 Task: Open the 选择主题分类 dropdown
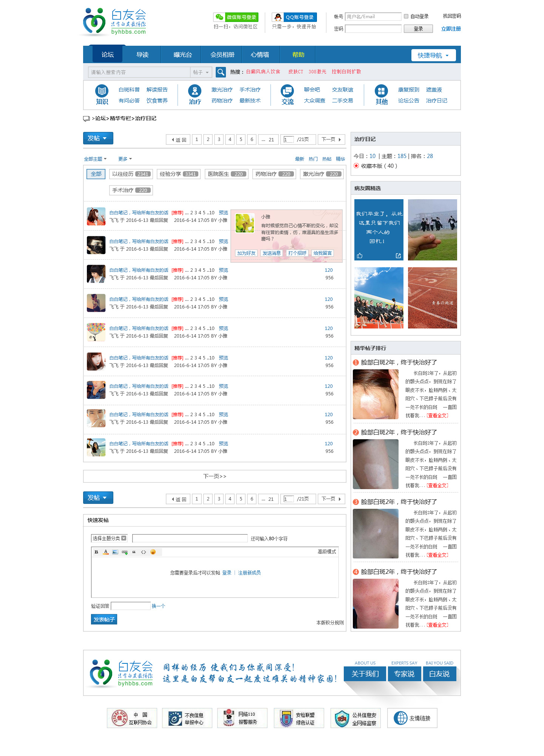click(110, 538)
